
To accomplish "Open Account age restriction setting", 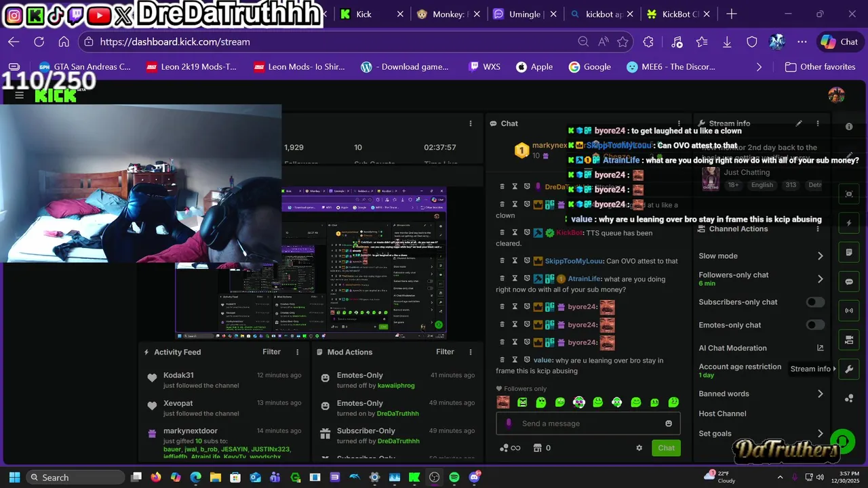I will pos(740,370).
